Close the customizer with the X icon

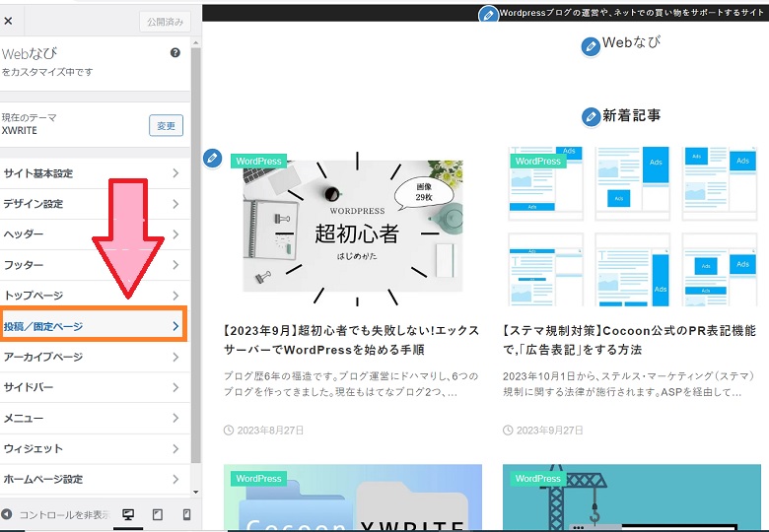pos(8,21)
